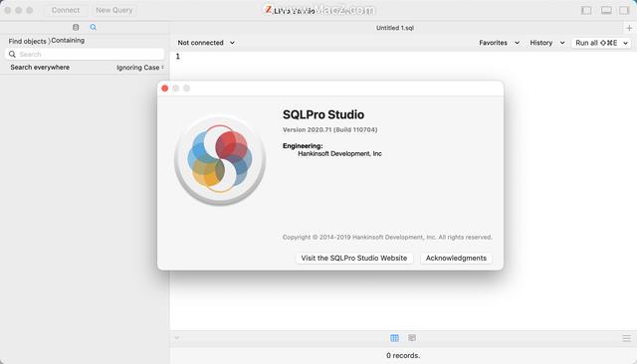Switch to the Untitled 1.sql tab

(395, 28)
